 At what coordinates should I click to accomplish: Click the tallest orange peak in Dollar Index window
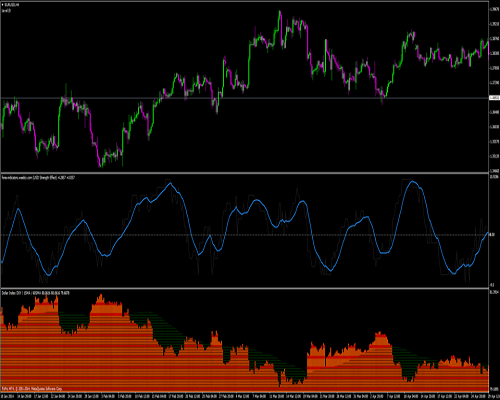pos(101,296)
